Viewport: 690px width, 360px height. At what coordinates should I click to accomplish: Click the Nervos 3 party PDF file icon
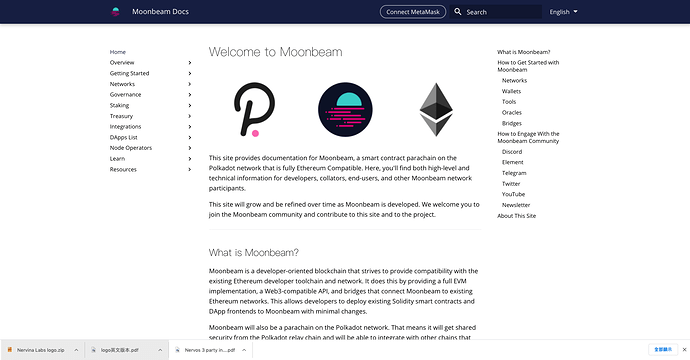[177, 350]
